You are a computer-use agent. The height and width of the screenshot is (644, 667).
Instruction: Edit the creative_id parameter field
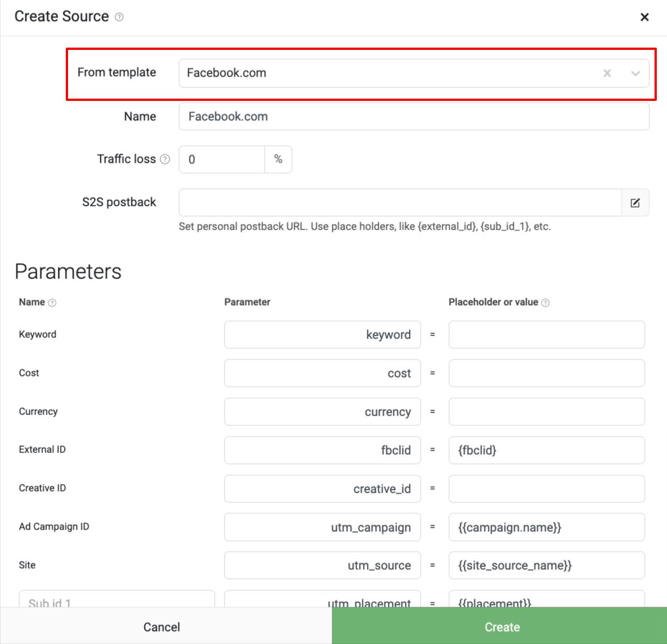click(x=322, y=489)
